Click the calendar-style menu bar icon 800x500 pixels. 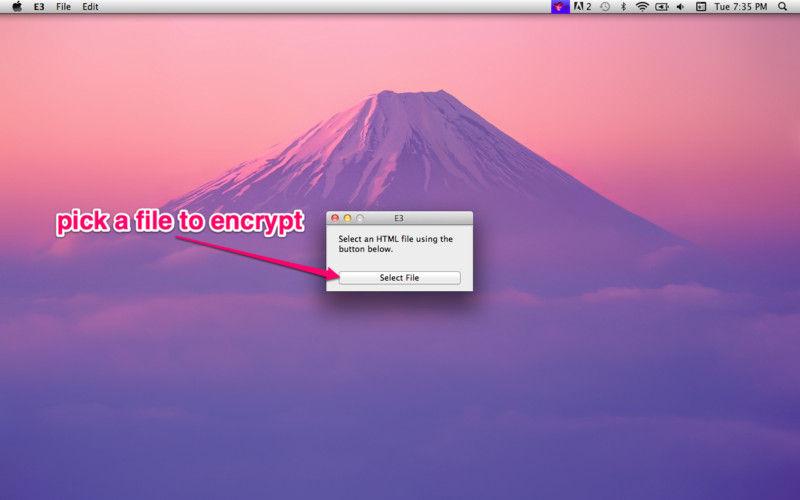tap(701, 7)
